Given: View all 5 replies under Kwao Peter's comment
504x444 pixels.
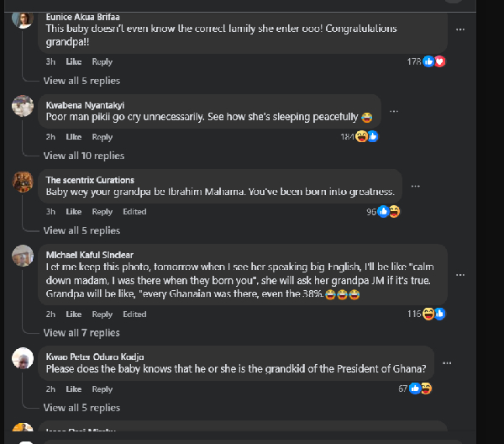Looking at the screenshot, I should [81, 408].
